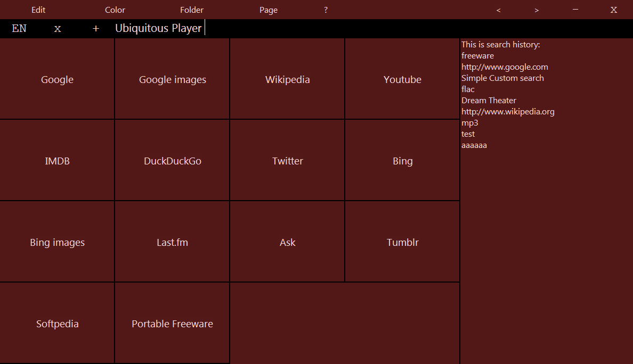
Task: Select 'Dream Theater' from search history
Action: (x=489, y=101)
